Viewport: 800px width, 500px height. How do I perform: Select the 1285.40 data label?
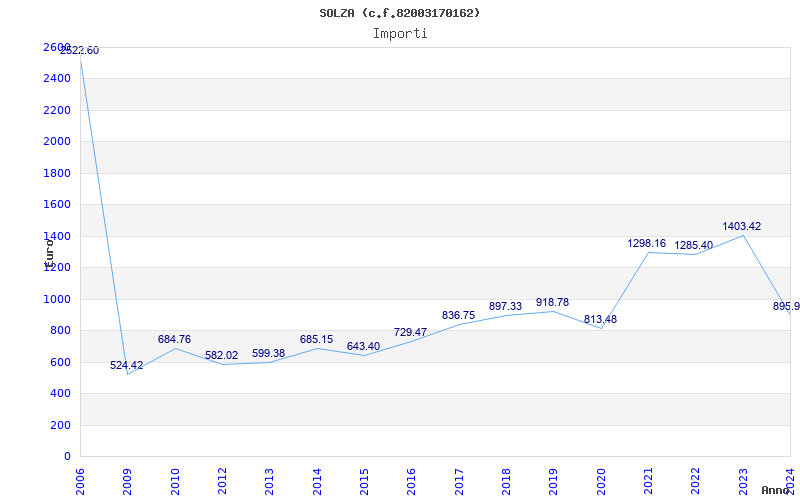[x=693, y=245]
